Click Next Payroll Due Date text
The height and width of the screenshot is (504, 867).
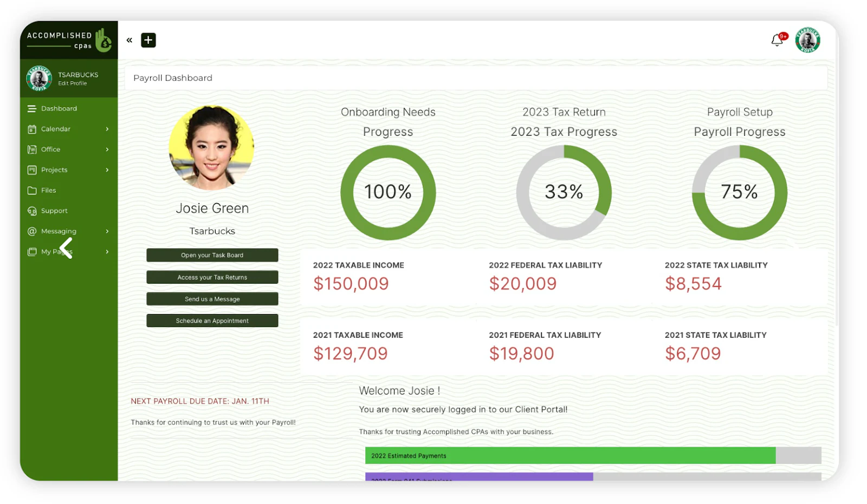tap(200, 401)
